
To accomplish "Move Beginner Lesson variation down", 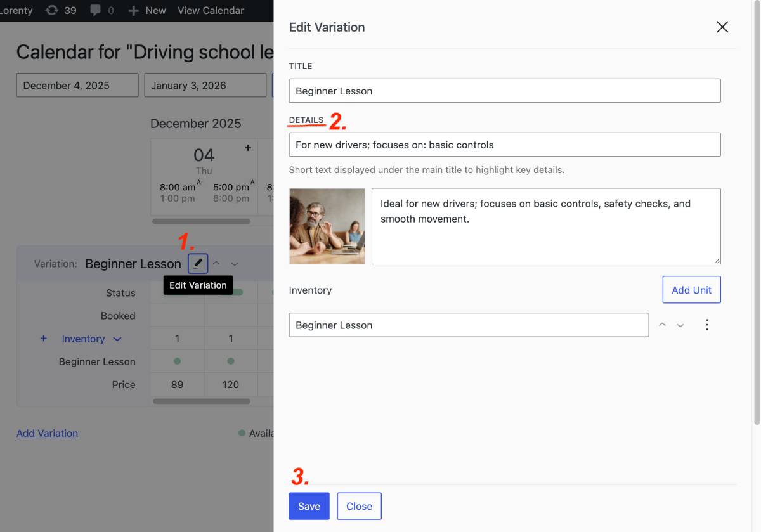I will coord(235,263).
